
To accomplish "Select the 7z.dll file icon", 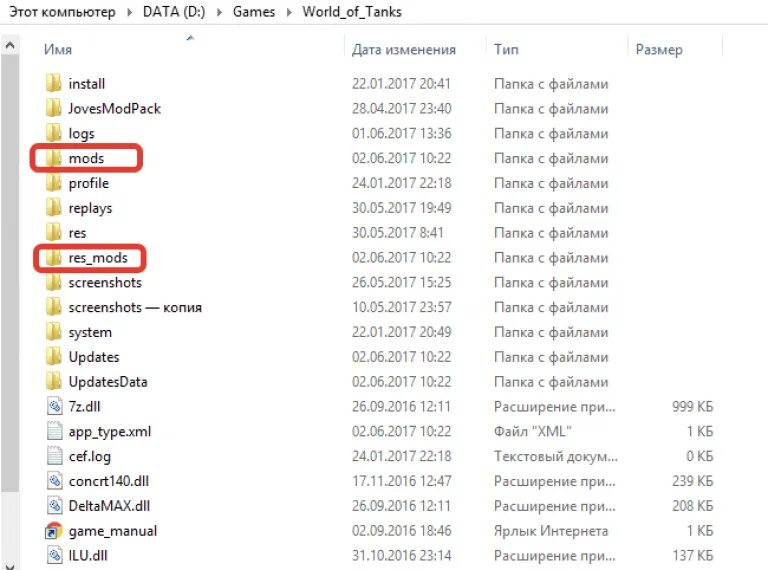I will [x=54, y=406].
